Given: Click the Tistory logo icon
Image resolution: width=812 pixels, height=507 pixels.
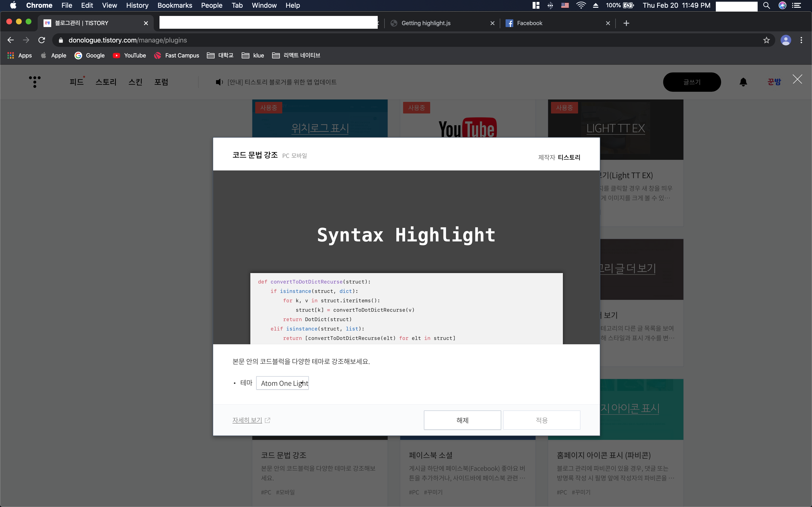Looking at the screenshot, I should pyautogui.click(x=35, y=82).
